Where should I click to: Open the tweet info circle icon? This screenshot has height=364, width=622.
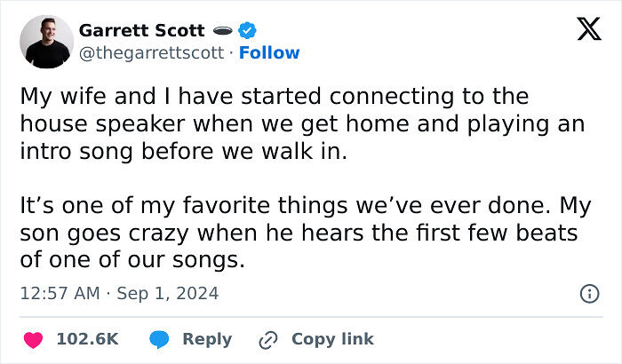pyautogui.click(x=588, y=293)
